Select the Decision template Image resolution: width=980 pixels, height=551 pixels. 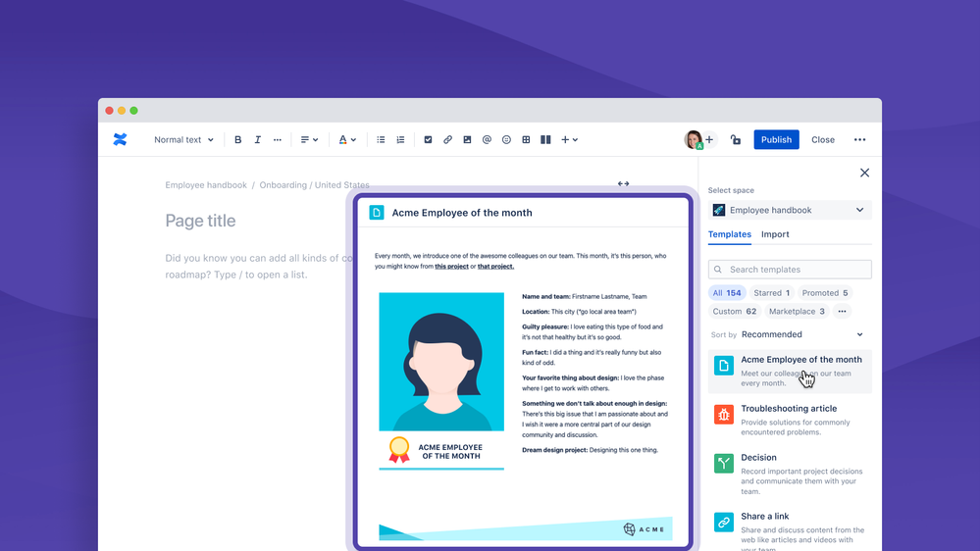790,474
